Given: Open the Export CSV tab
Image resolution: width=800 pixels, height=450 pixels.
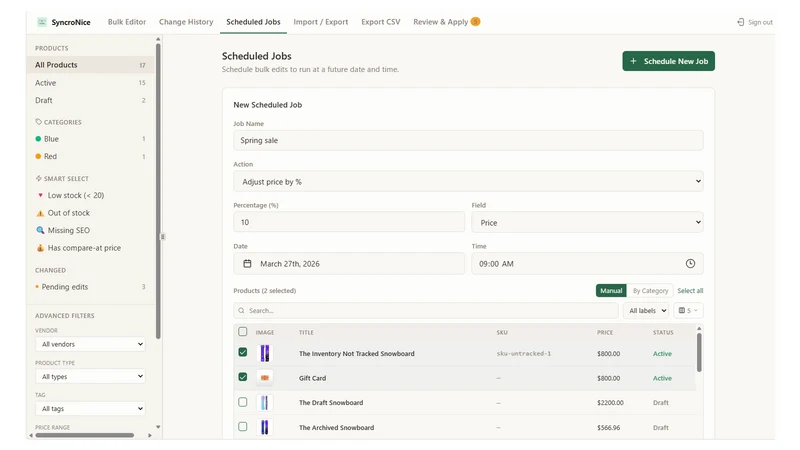Looking at the screenshot, I should point(381,22).
